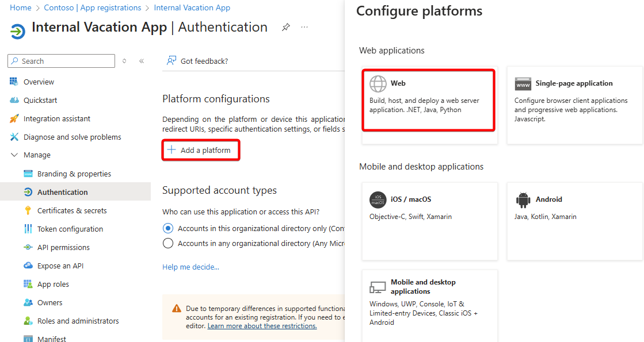Click the expand/collapse arrows beside Search
Viewport: 644px width, 342px height.
pyautogui.click(x=124, y=61)
